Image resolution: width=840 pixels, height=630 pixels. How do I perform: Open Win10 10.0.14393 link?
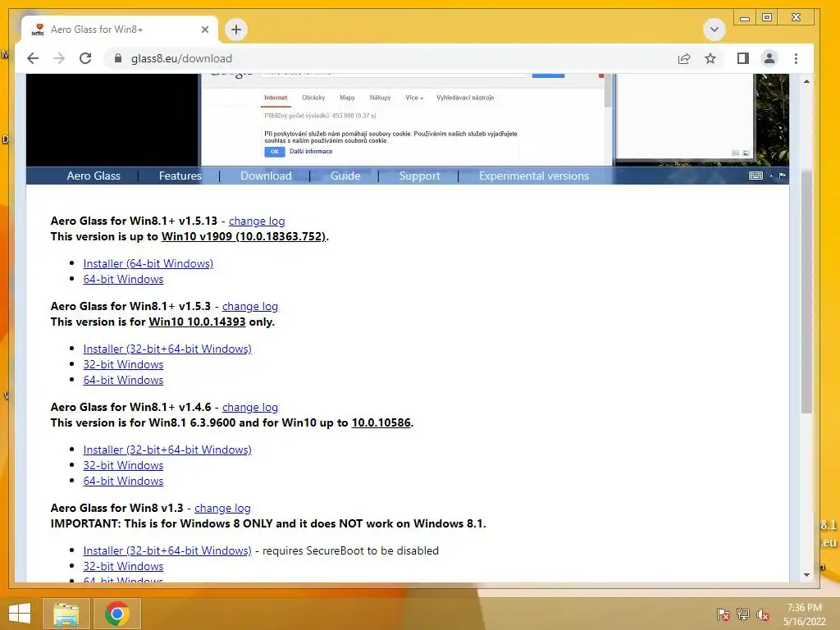(x=197, y=322)
